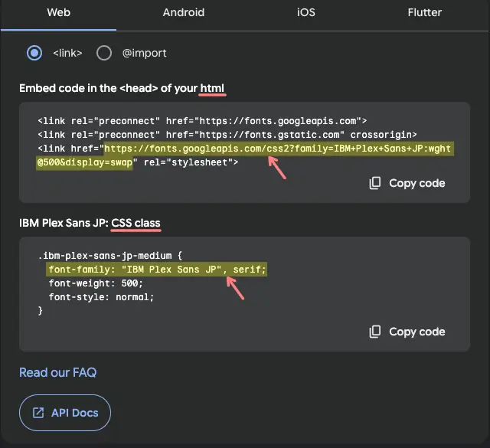Click the external-link icon in API Docs
490x448 pixels.
(38, 413)
